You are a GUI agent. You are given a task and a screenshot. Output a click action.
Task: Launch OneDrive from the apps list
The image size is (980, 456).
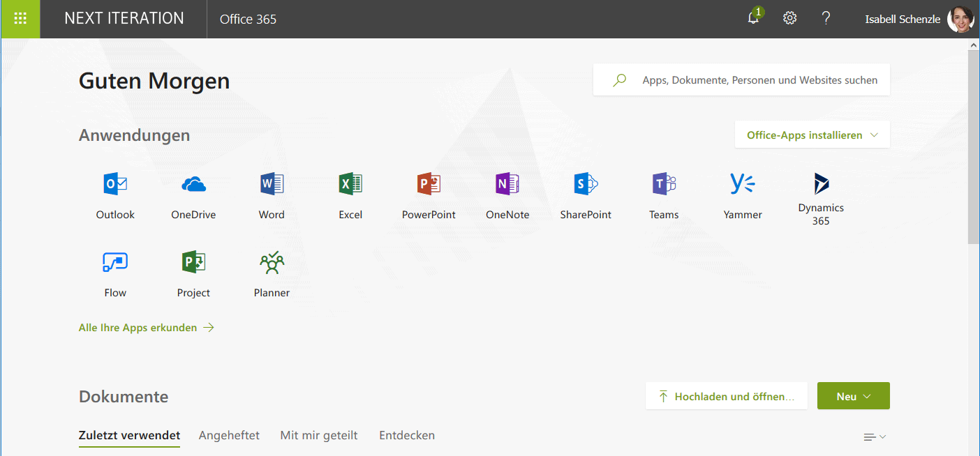pos(193,195)
